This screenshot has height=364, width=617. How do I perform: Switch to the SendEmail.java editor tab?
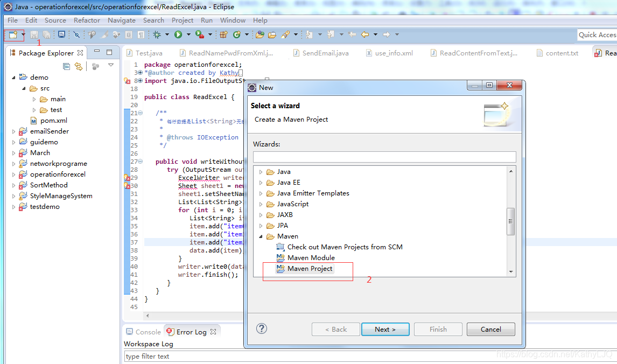tap(321, 53)
